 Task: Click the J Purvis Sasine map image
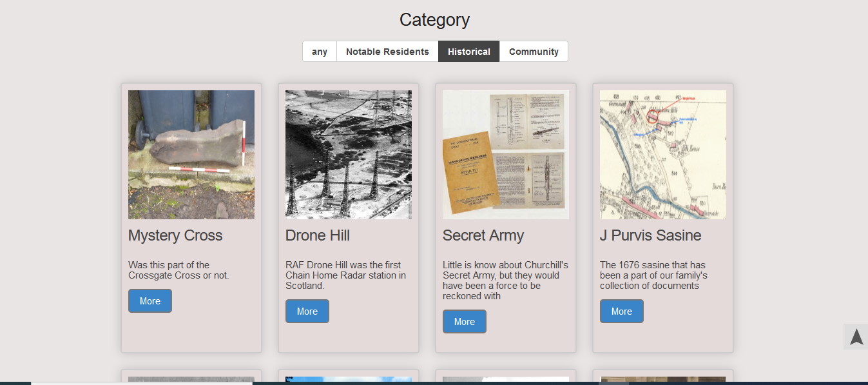(x=663, y=155)
